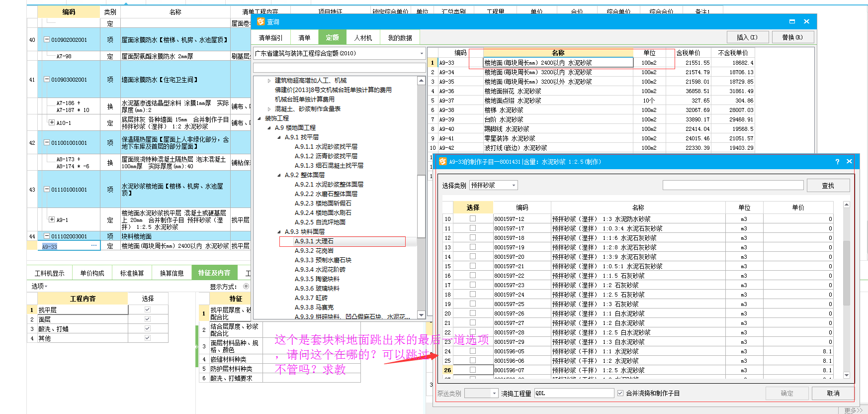Image resolution: width=868 pixels, height=414 pixels.
Task: Open the 标准换算 tab
Action: pos(132,273)
